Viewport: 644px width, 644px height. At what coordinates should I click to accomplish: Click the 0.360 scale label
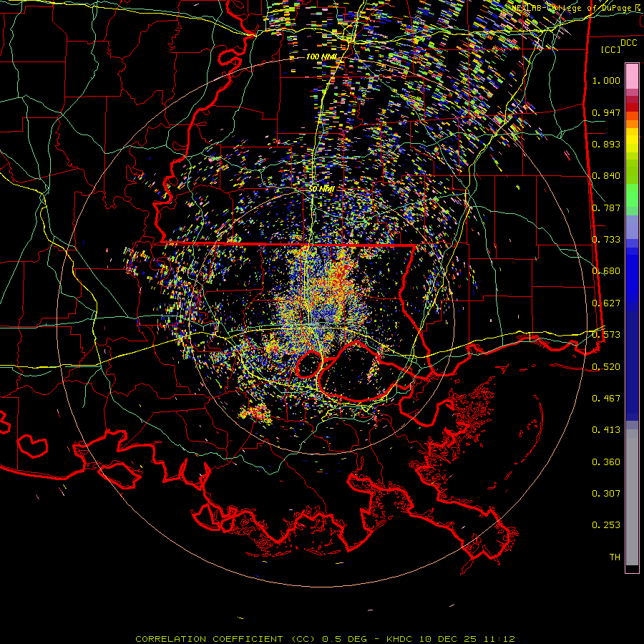tap(606, 462)
